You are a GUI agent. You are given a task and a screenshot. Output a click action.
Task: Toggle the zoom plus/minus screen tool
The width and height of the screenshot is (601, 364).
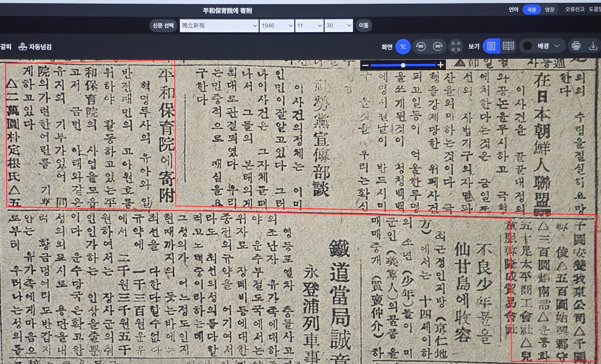[x=403, y=46]
